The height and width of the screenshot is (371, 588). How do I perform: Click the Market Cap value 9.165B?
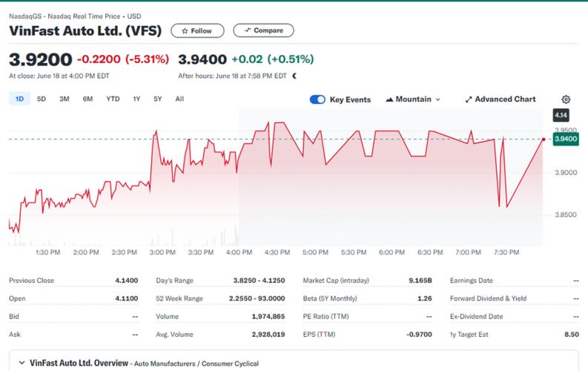point(420,280)
